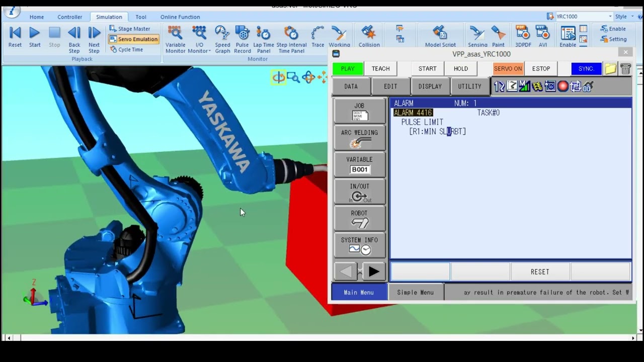Open Collision detection tool
Screen dimensions: 644x362
click(369, 37)
